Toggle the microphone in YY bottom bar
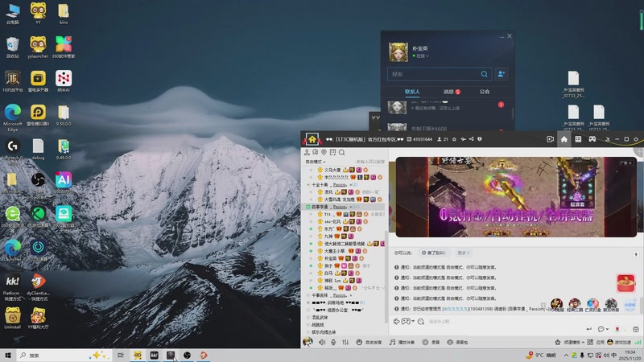Screen dimensions: 644x362 tap(333, 342)
